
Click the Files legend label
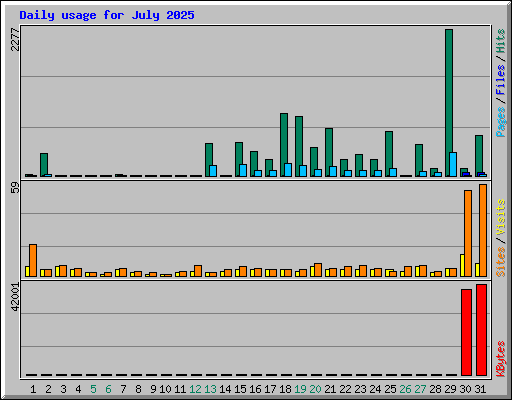point(501,79)
